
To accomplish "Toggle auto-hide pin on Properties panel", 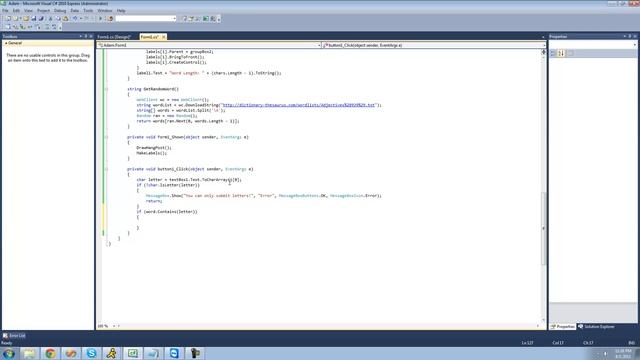I will tap(630, 36).
